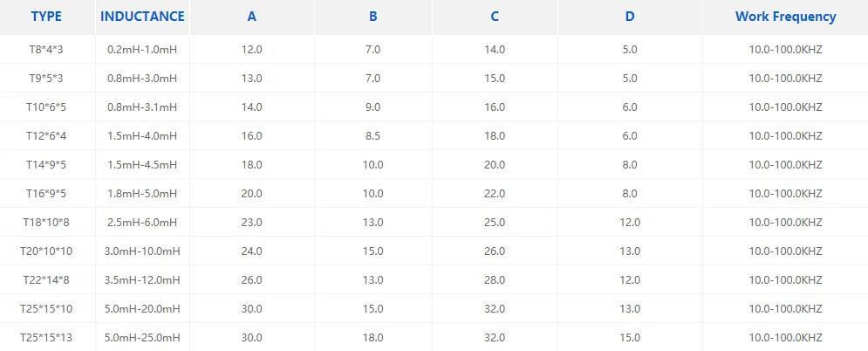Image resolution: width=868 pixels, height=351 pixels.
Task: Select column header A
Action: 251,17
